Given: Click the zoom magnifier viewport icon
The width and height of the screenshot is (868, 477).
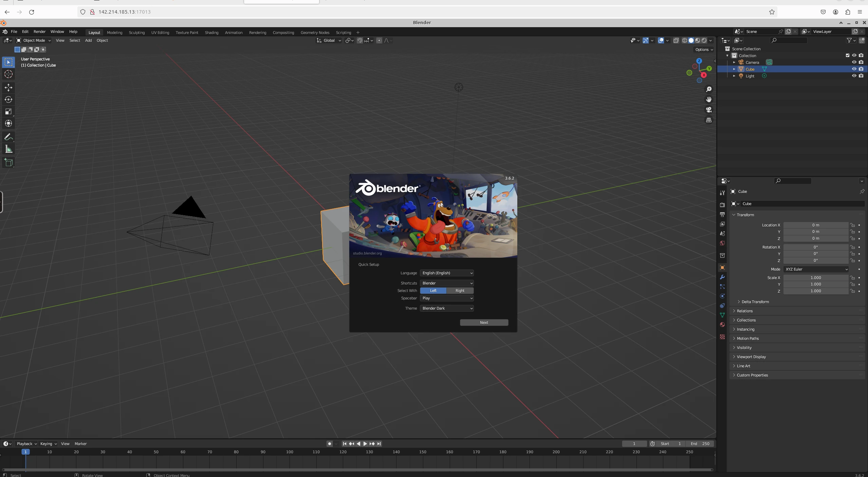Looking at the screenshot, I should coord(709,89).
